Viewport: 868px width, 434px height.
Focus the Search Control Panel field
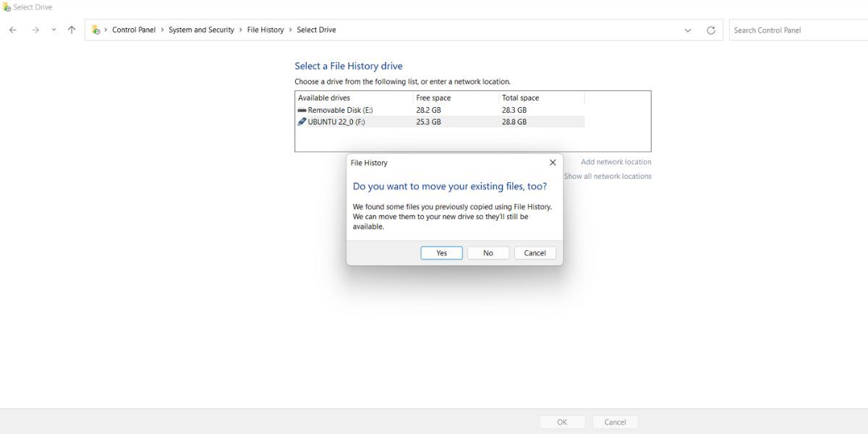point(799,30)
